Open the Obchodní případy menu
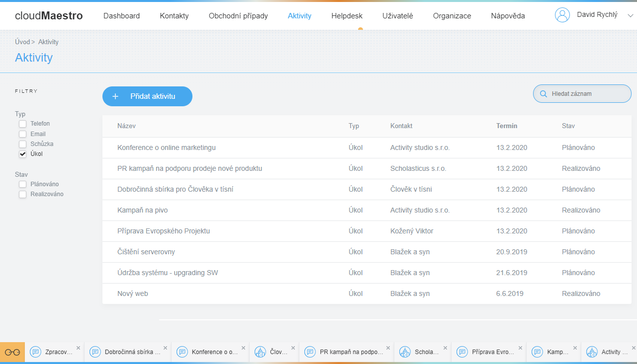 [x=238, y=16]
